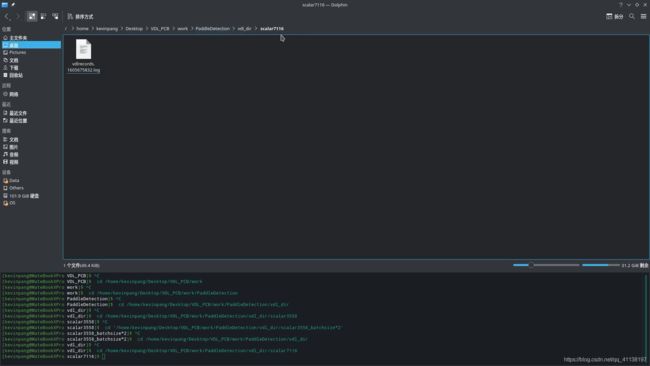Click the pin icon in title bar

click(x=13, y=5)
